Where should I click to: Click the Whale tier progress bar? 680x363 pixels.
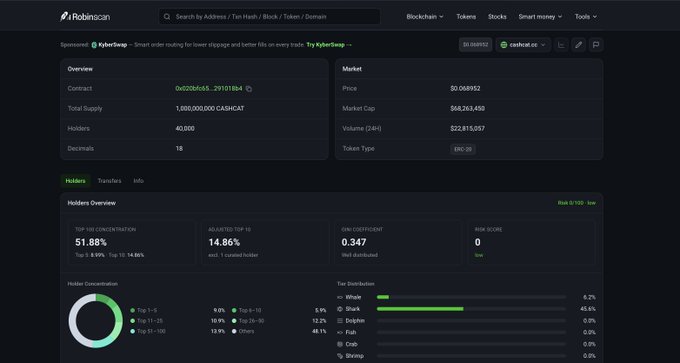click(x=471, y=297)
